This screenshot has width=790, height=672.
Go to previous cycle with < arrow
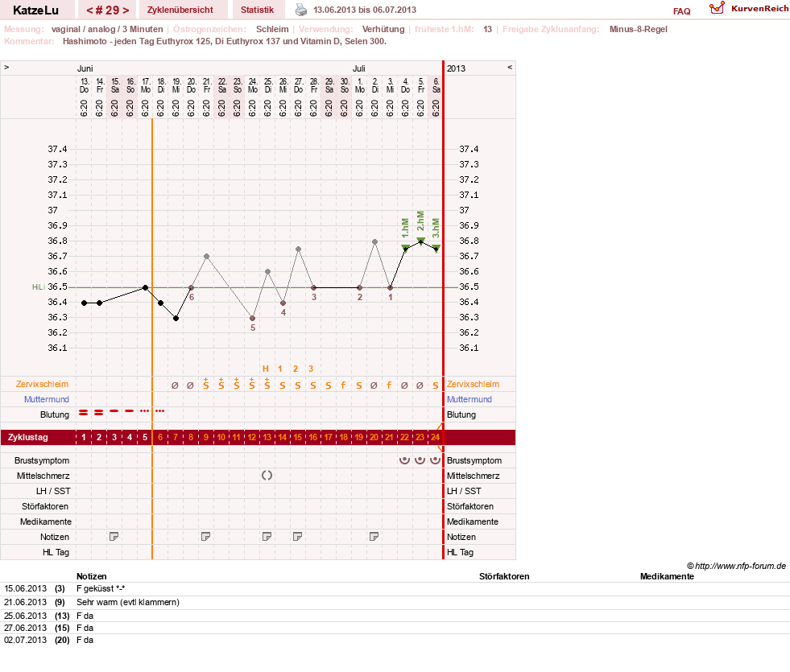89,10
